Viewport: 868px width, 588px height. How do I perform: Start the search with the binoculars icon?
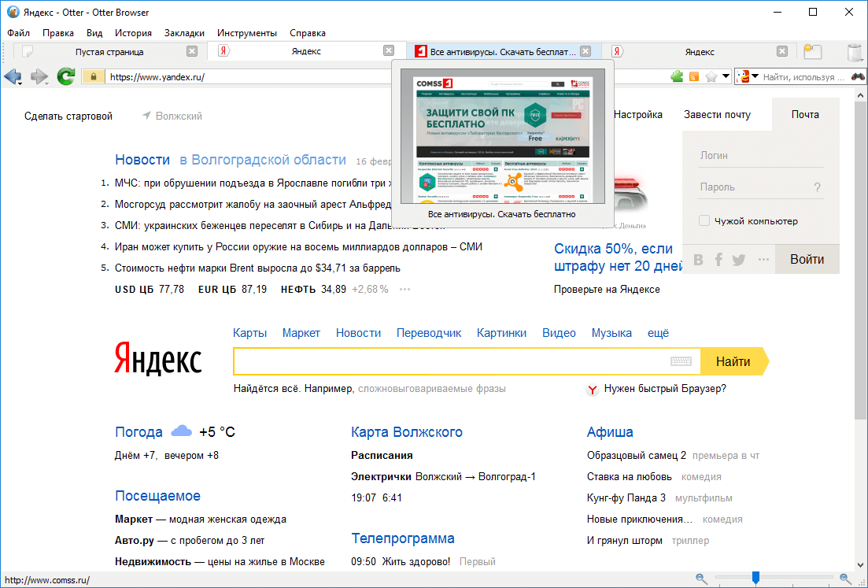(858, 76)
